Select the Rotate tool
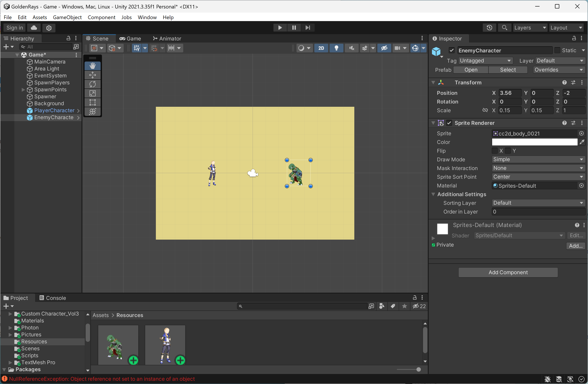The width and height of the screenshot is (588, 384). [92, 84]
